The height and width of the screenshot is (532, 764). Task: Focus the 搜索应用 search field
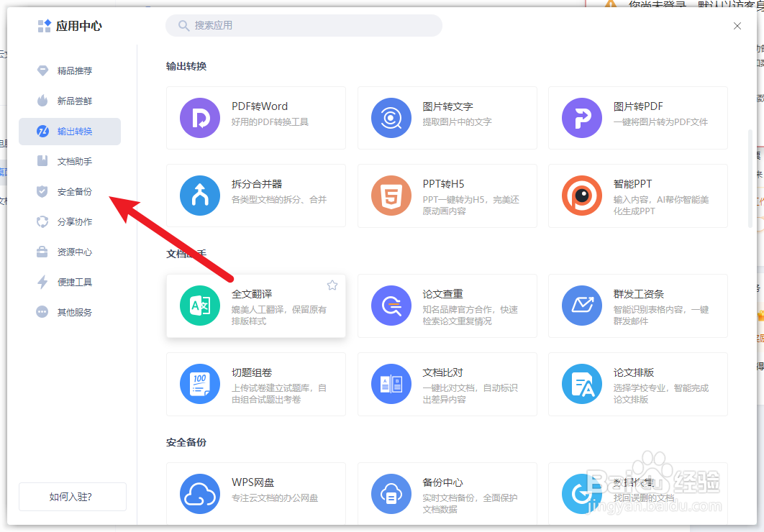304,25
